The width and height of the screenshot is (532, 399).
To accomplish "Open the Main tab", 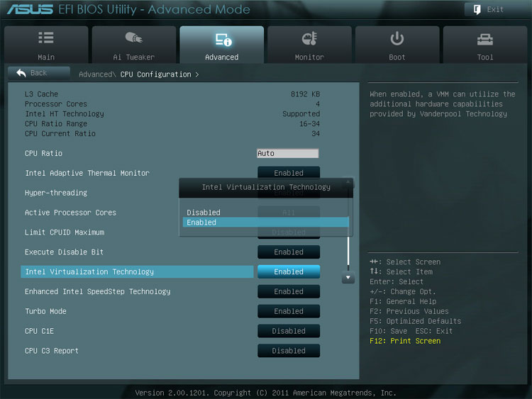I will point(46,45).
